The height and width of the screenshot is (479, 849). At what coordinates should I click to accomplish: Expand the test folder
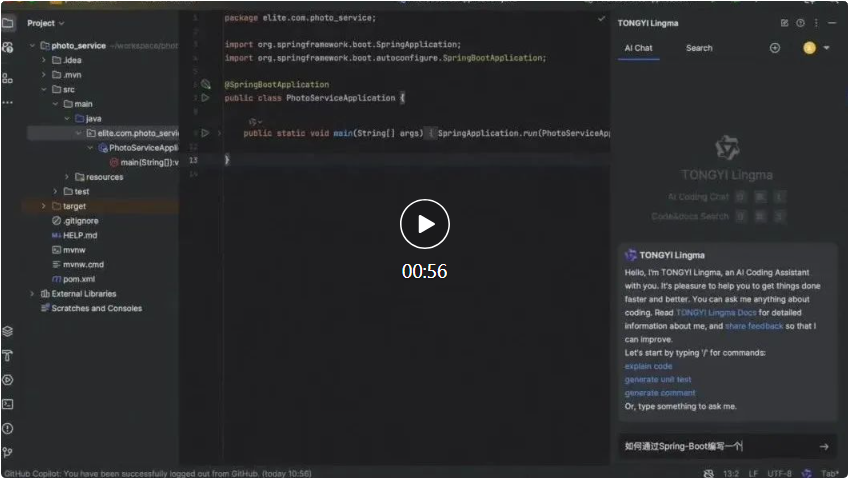coord(55,192)
